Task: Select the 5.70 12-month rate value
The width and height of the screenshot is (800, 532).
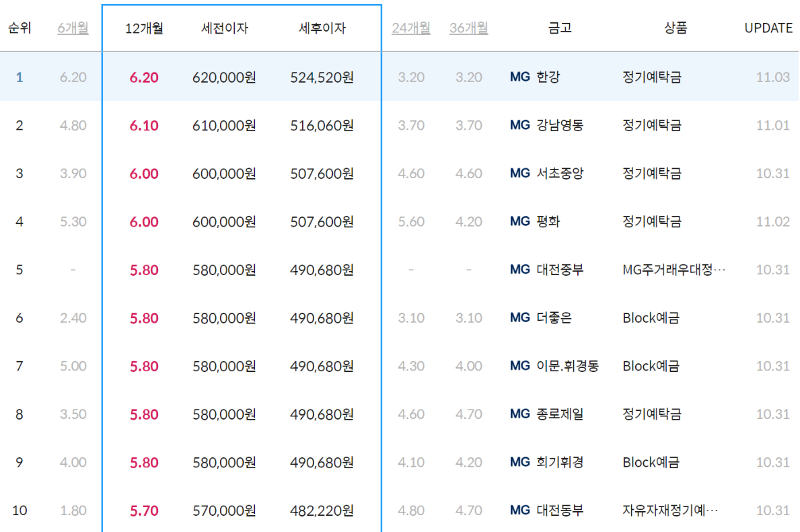Action: pyautogui.click(x=144, y=510)
